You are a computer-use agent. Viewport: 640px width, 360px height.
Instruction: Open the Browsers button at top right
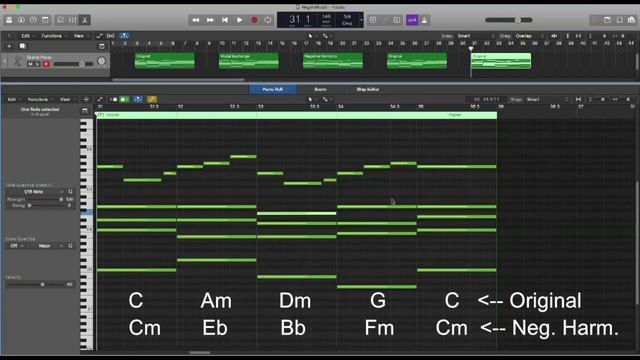[632, 20]
